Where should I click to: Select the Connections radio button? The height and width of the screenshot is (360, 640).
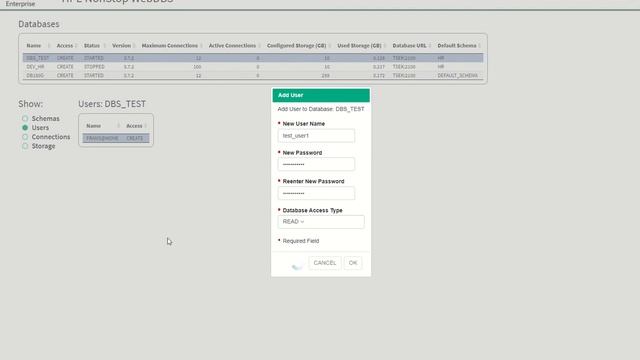(x=25, y=137)
